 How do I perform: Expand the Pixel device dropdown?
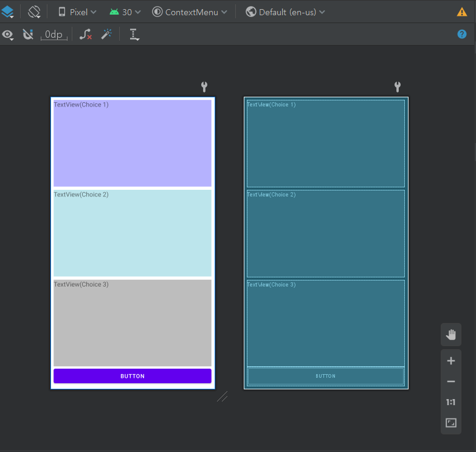(77, 12)
